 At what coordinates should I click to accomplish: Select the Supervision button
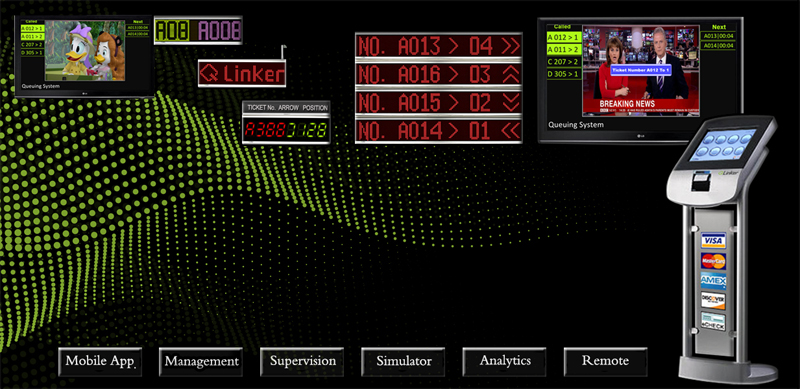coord(302,361)
